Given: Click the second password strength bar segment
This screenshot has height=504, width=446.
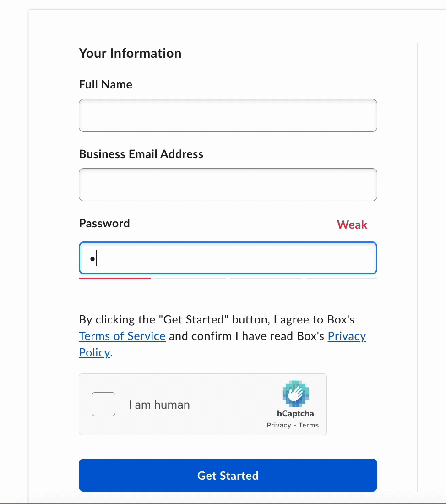Looking at the screenshot, I should point(190,279).
